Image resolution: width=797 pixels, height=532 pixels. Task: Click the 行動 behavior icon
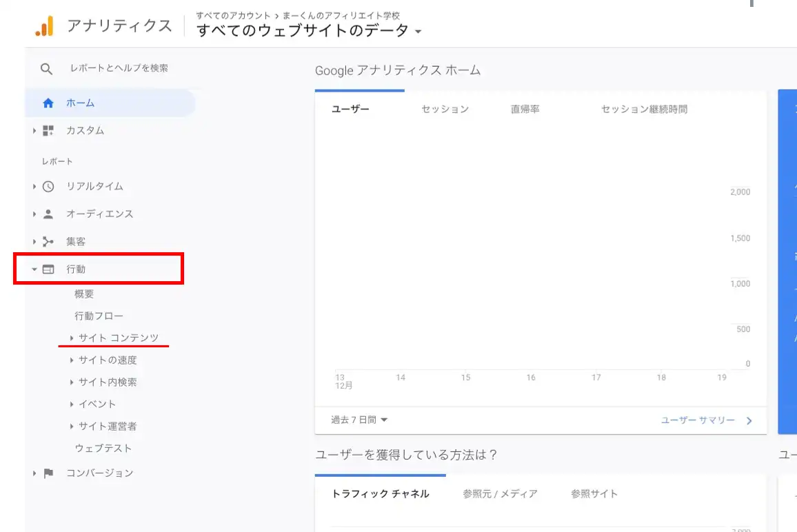48,269
